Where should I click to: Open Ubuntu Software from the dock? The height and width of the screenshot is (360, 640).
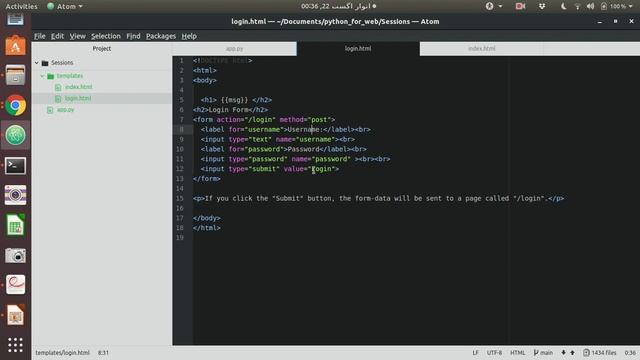tap(15, 45)
